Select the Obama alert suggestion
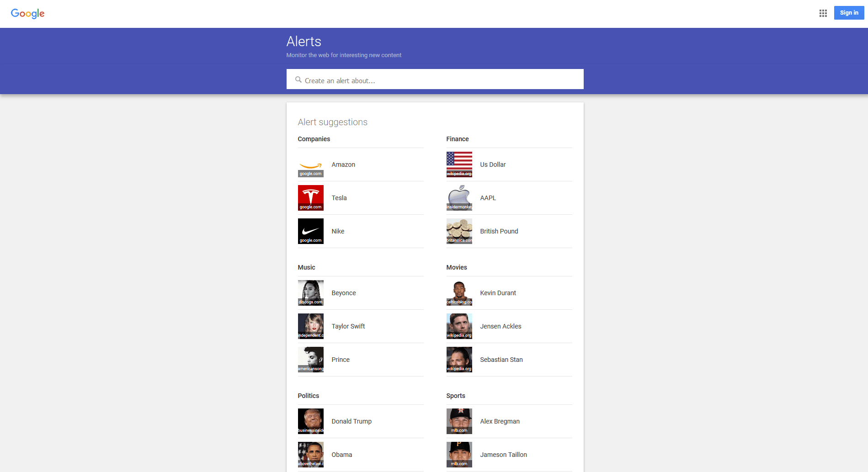868x472 pixels. (341, 455)
